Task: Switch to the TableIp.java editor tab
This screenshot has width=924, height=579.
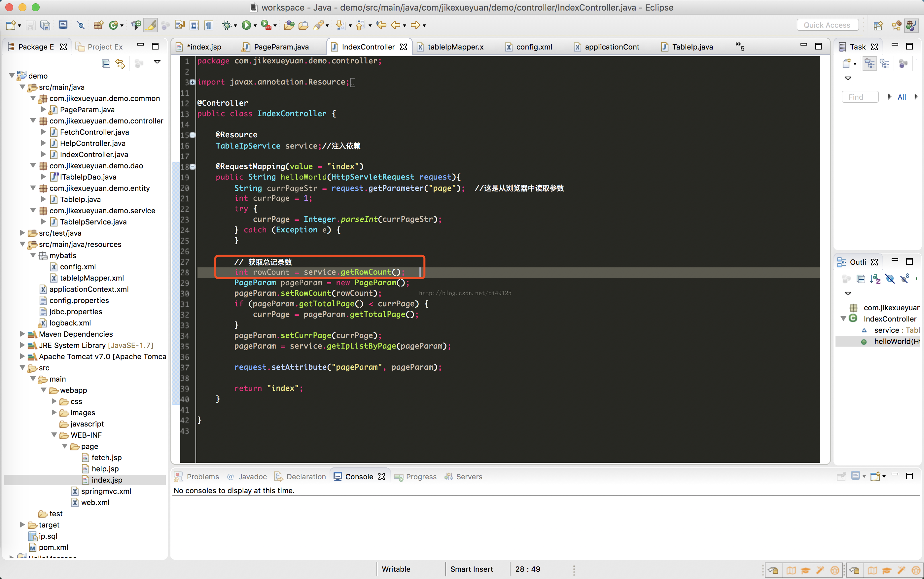Action: 692,47
